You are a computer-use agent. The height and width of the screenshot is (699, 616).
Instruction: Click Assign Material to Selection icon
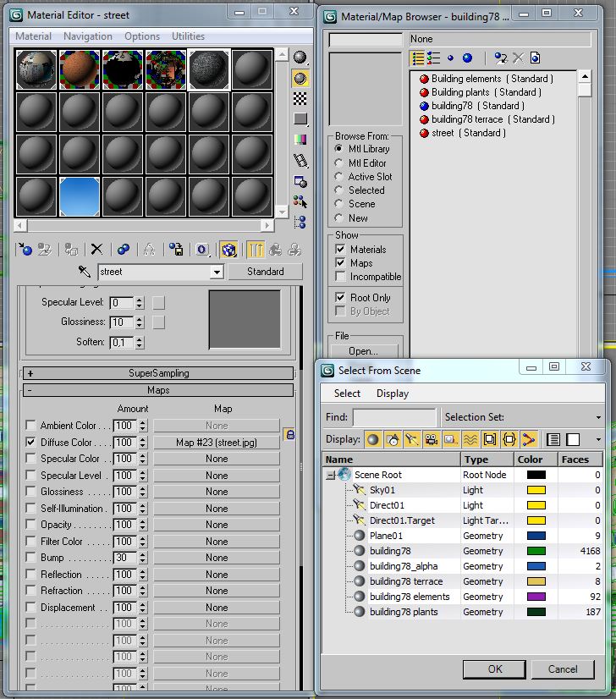(71, 249)
